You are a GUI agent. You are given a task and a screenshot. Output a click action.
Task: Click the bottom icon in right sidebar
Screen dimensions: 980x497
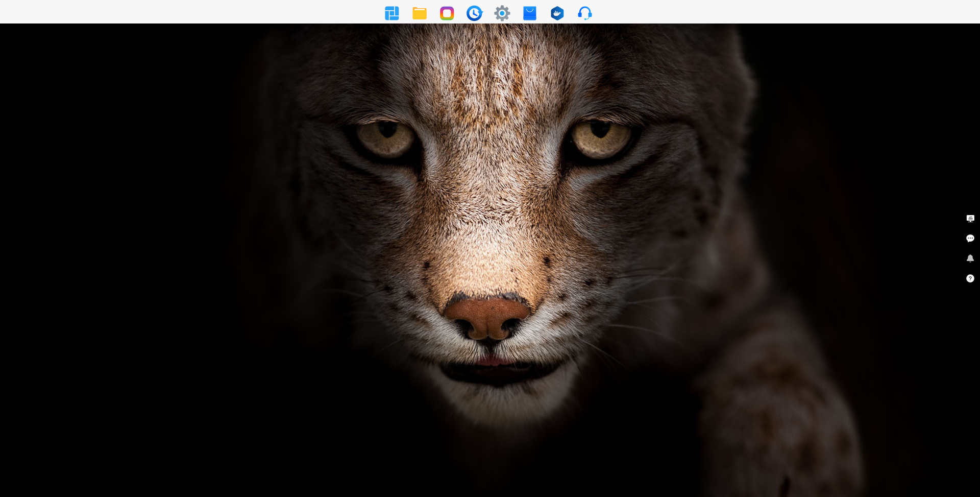click(970, 278)
